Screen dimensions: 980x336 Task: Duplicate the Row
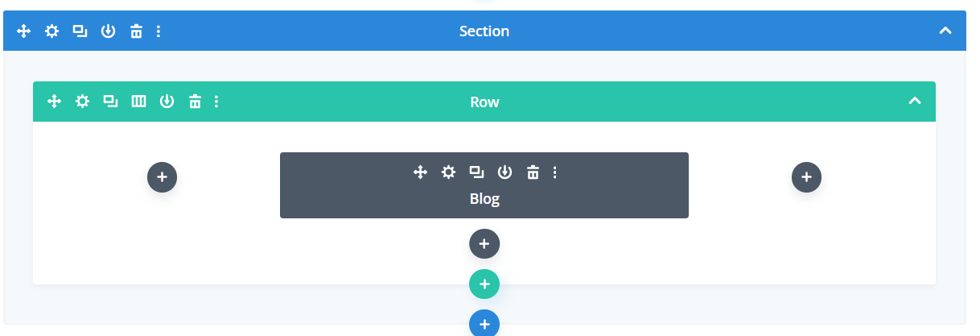click(x=110, y=102)
